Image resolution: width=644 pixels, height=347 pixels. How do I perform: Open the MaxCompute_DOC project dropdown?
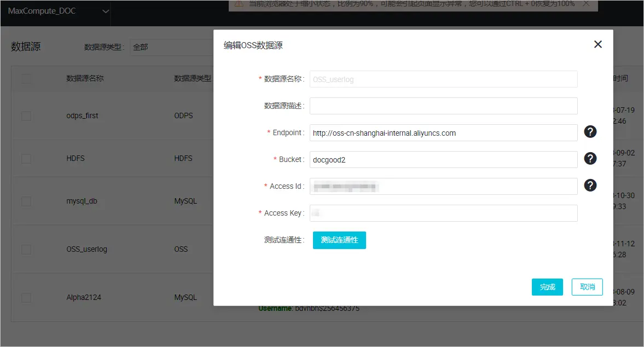59,11
